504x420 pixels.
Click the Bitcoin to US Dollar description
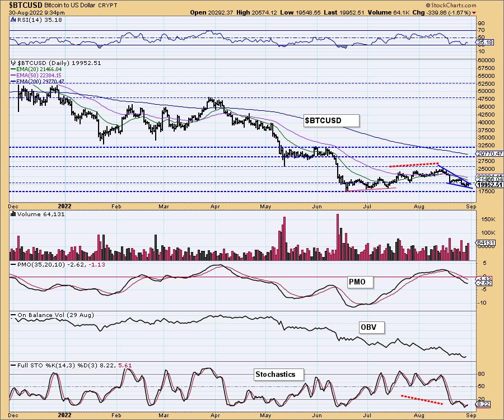70,6
